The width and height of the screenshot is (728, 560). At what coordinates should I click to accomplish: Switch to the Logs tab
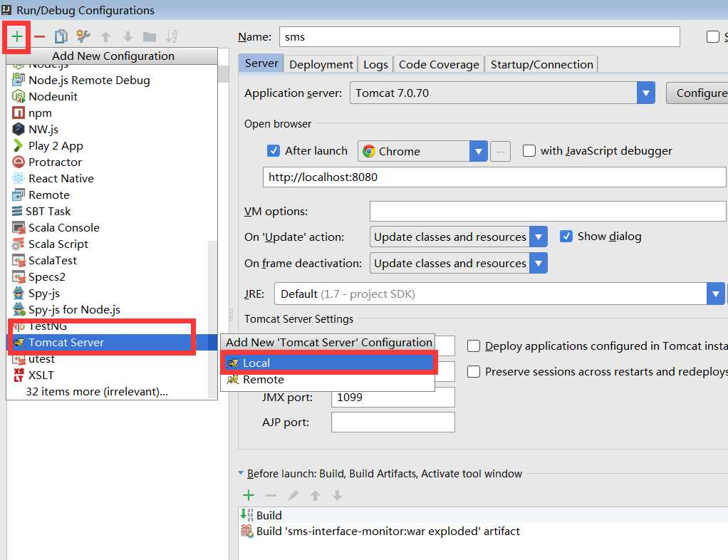[x=375, y=65]
